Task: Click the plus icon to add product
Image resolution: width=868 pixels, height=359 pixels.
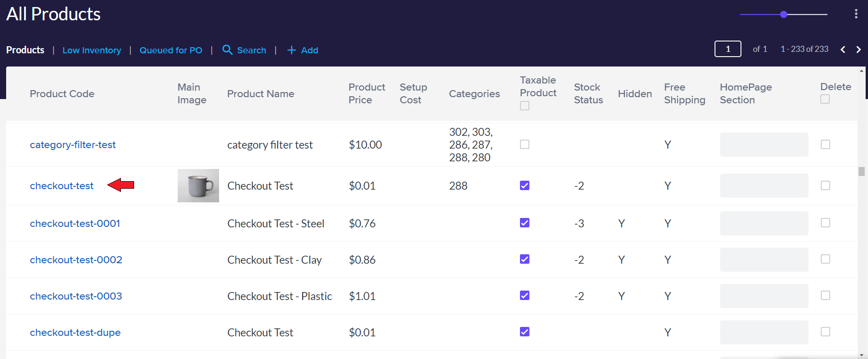Action: tap(291, 50)
